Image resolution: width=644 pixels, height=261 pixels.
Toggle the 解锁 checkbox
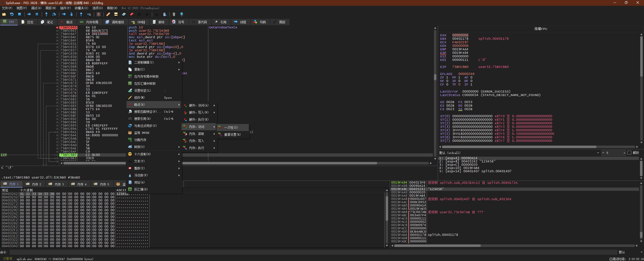[629, 153]
